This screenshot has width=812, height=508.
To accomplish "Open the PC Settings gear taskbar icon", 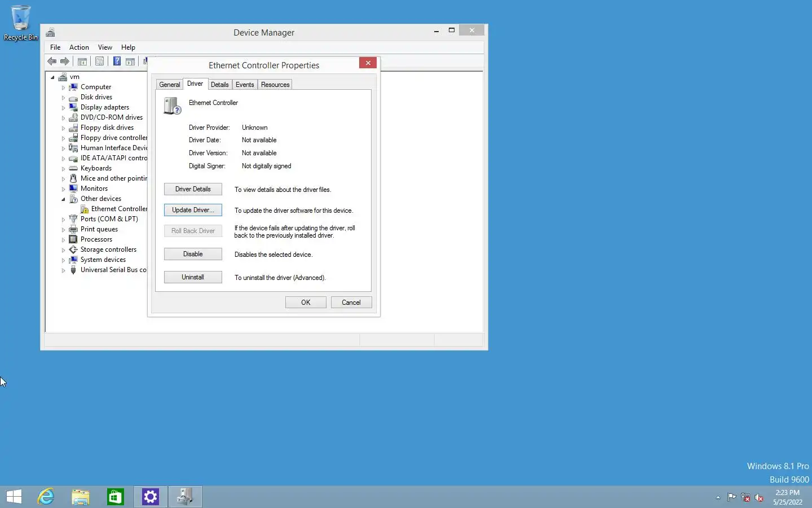I will click(x=151, y=497).
